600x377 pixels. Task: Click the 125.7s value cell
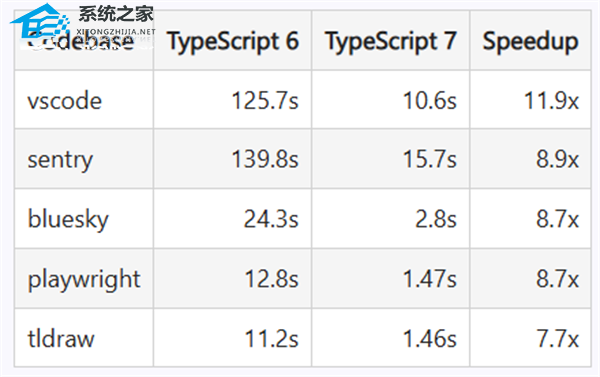pyautogui.click(x=233, y=100)
